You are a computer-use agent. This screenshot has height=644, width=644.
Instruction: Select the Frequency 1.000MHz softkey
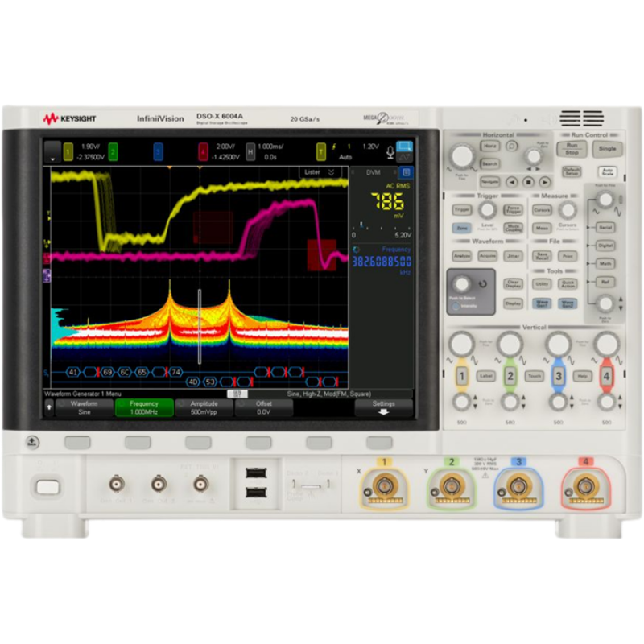(x=144, y=408)
